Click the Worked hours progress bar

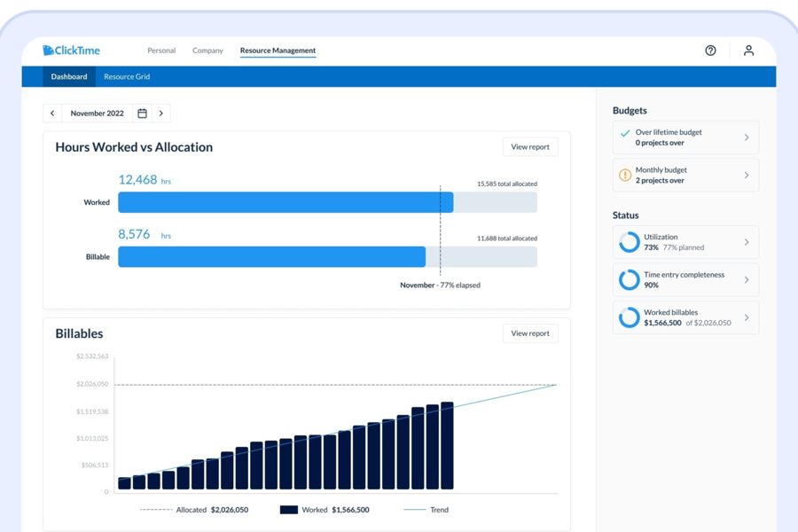pyautogui.click(x=286, y=202)
